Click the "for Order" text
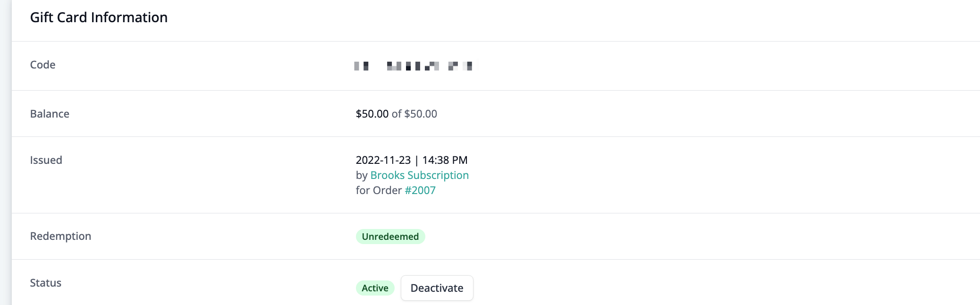Screen dimensions: 980x305 click(x=379, y=190)
